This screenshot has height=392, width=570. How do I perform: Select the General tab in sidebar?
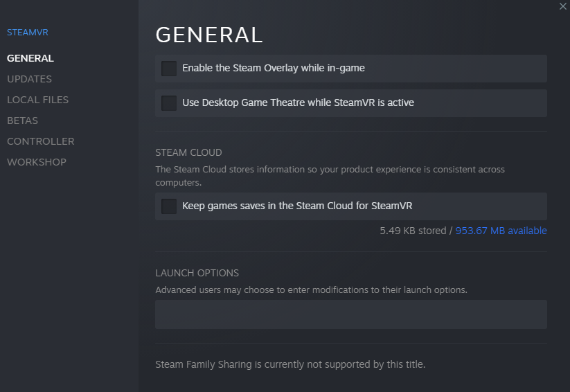30,58
